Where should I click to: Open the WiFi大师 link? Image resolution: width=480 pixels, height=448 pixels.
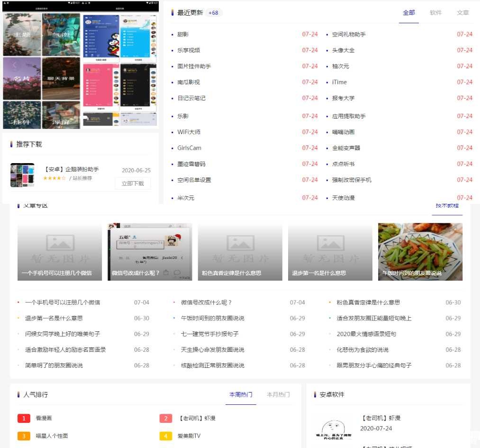(189, 132)
